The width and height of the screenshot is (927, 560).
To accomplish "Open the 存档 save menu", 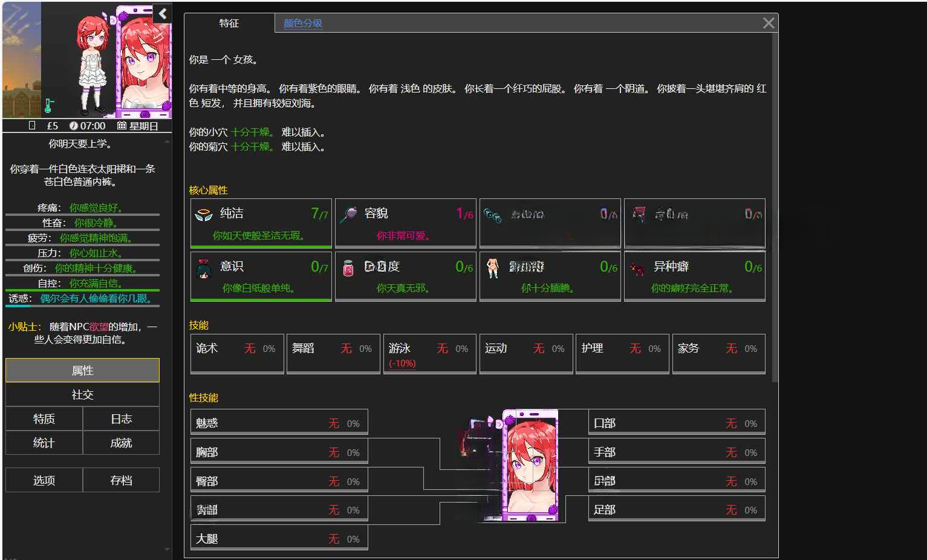I will pos(121,480).
